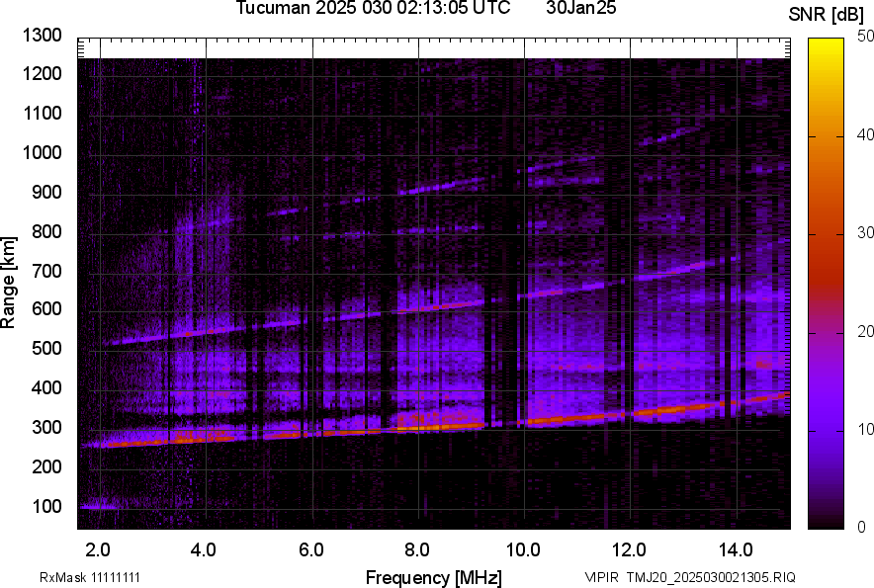Viewport: 874px width, 588px height.
Task: Click the 14.0 tick label on frequency axis
Action: (x=736, y=549)
